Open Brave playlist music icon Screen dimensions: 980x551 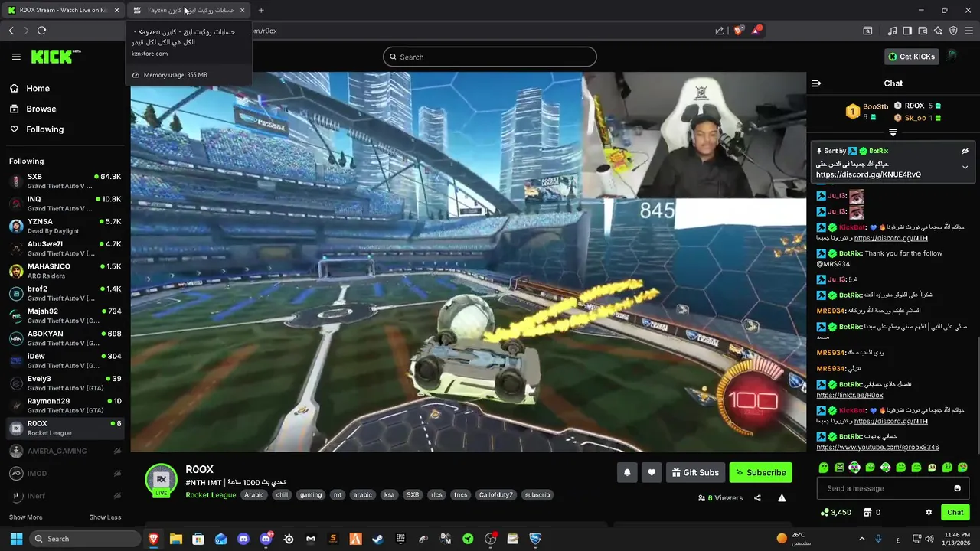(x=892, y=31)
